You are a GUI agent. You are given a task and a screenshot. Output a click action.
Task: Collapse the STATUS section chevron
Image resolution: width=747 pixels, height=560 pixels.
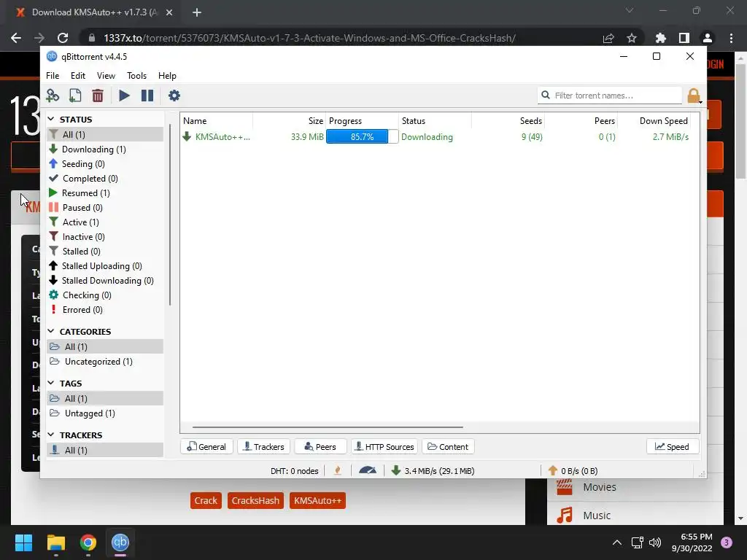[51, 119]
